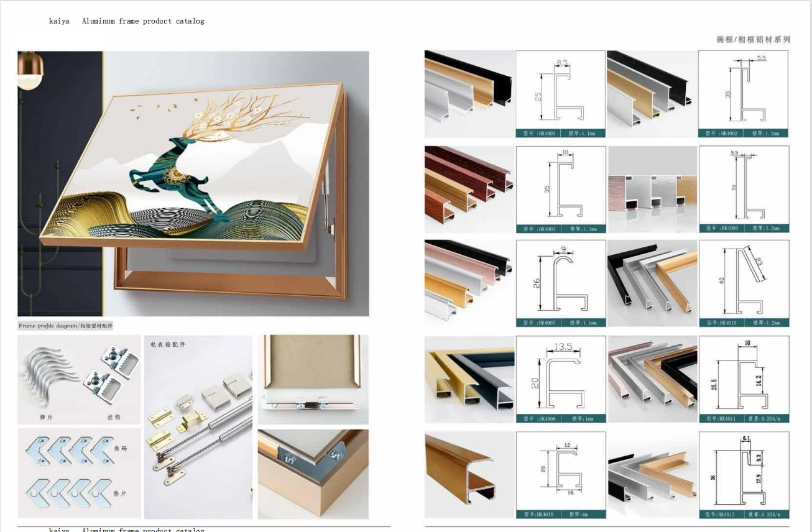Select the "壁厚:1mm" wall thickness label
The width and height of the screenshot is (812, 532).
581,419
